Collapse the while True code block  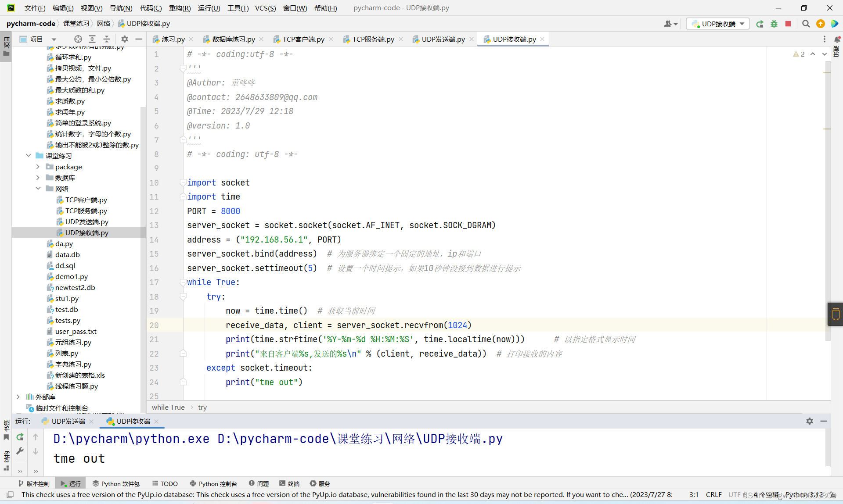pos(183,282)
